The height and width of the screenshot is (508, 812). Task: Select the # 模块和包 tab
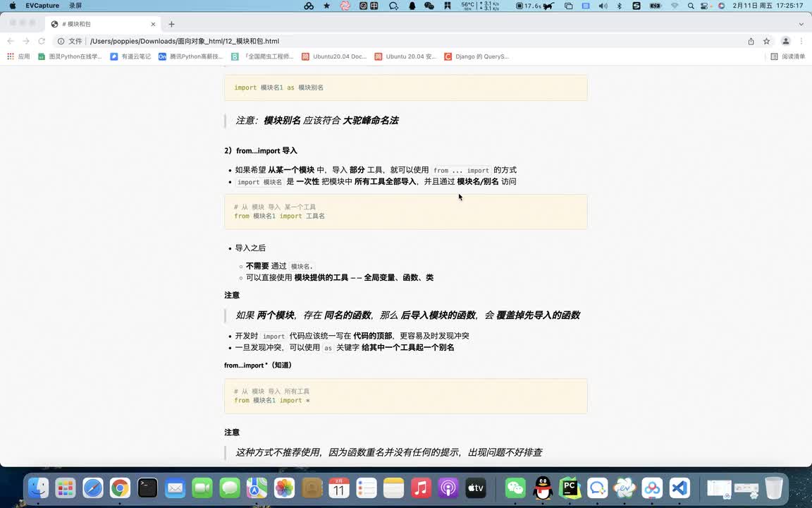click(104, 24)
